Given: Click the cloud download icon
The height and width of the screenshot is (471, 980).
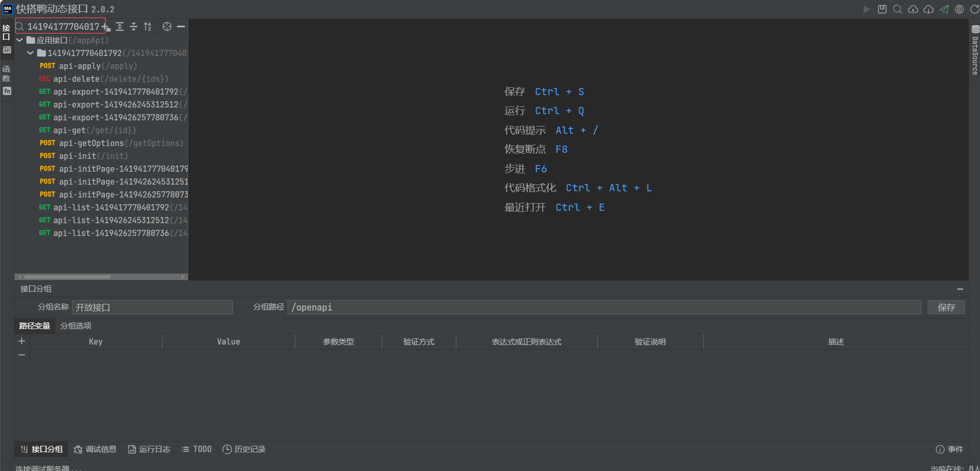Looking at the screenshot, I should click(929, 9).
